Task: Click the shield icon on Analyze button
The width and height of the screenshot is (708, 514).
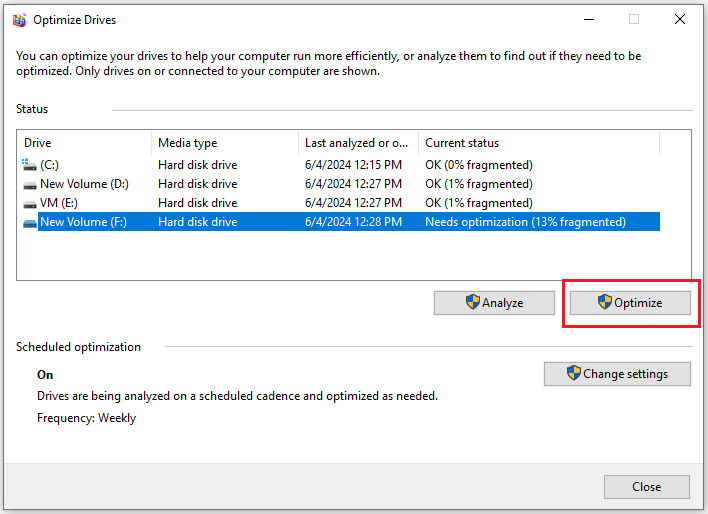Action: pyautogui.click(x=473, y=303)
